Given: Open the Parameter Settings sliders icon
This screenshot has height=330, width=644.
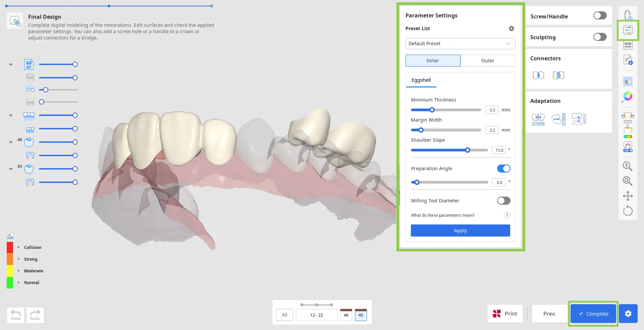Looking at the screenshot, I should point(628,30).
